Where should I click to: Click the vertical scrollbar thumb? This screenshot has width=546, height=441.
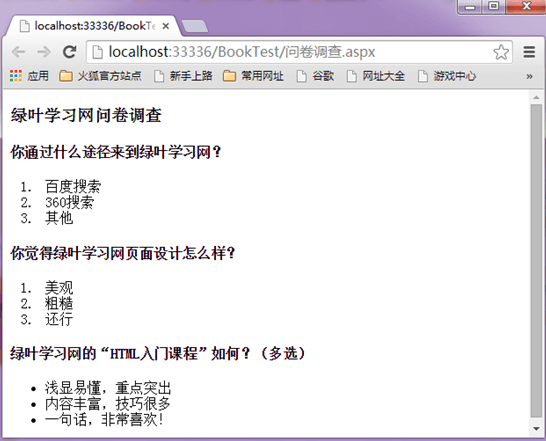coord(536,261)
